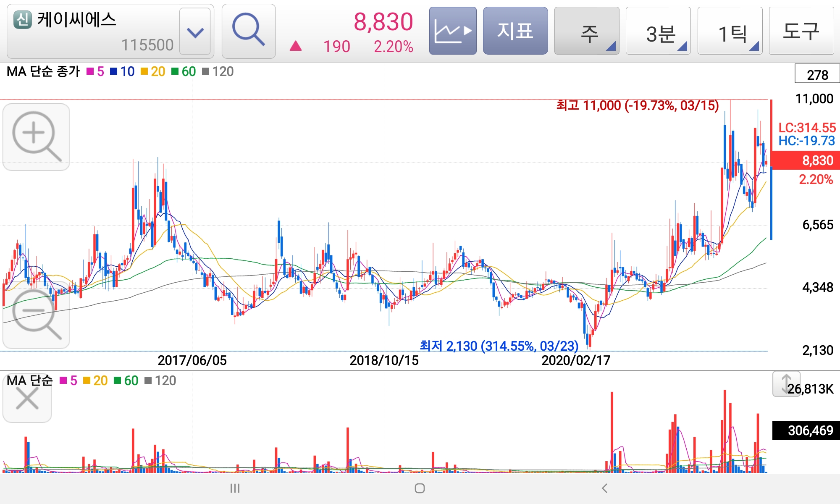Open the 도구 tools menu
This screenshot has width=840, height=504.
[801, 31]
